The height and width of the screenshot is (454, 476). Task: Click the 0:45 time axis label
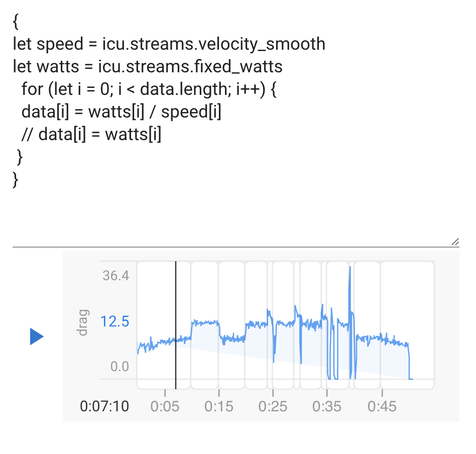382,406
